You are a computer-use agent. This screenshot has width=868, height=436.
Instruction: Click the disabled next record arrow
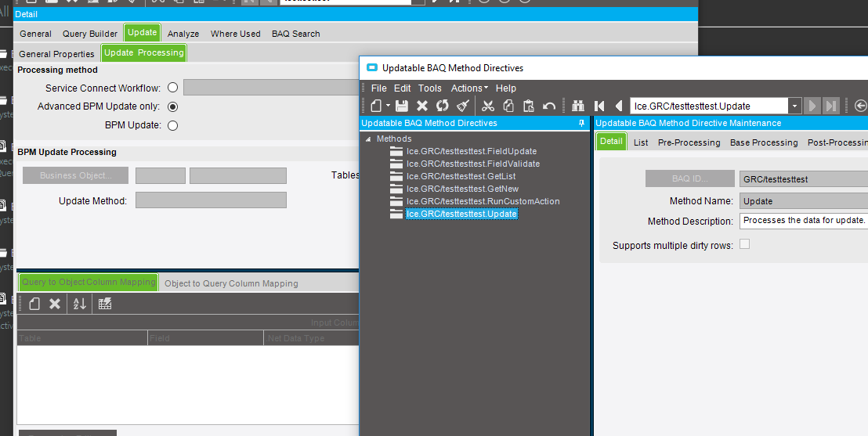[812, 106]
